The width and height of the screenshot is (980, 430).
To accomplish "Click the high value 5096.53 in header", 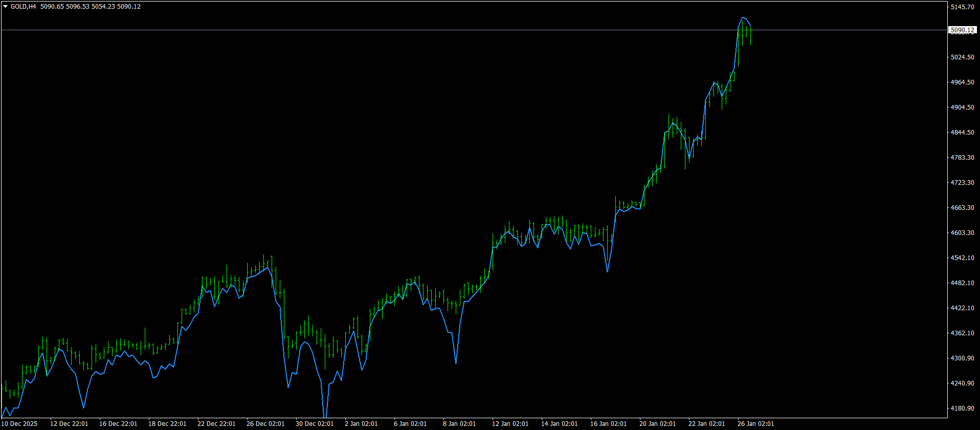I will [x=77, y=7].
